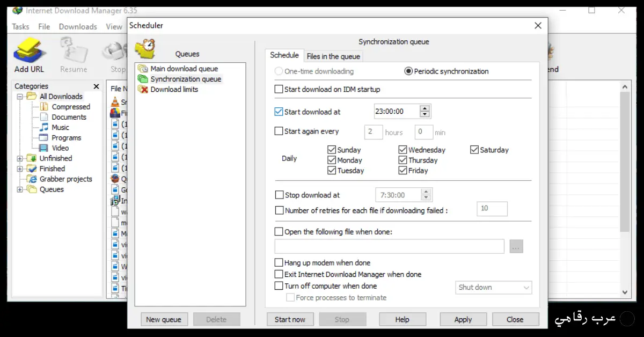644x337 pixels.
Task: Open Grabber projects in categories
Action: point(65,179)
